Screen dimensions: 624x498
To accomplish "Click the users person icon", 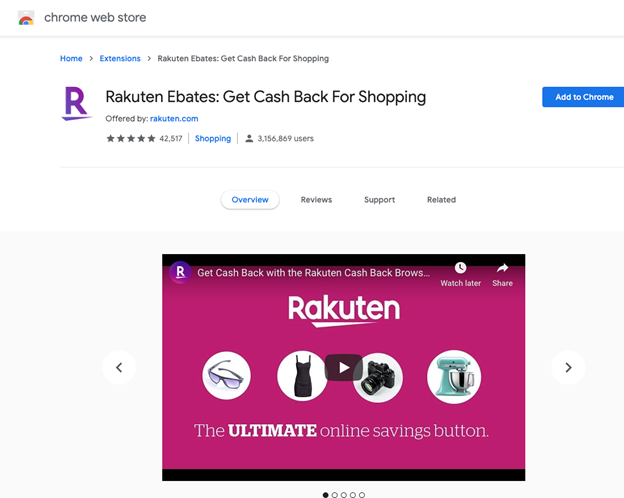I will coord(249,139).
